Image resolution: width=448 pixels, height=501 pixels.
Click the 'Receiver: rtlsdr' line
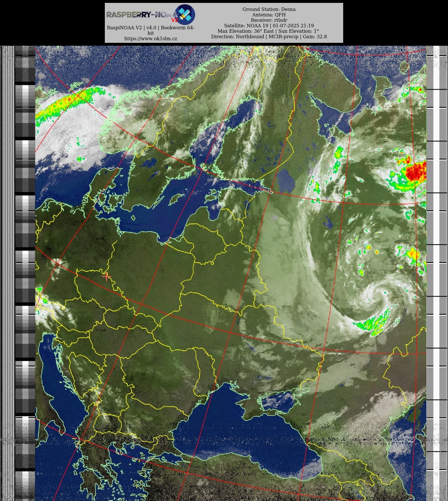coord(269,20)
